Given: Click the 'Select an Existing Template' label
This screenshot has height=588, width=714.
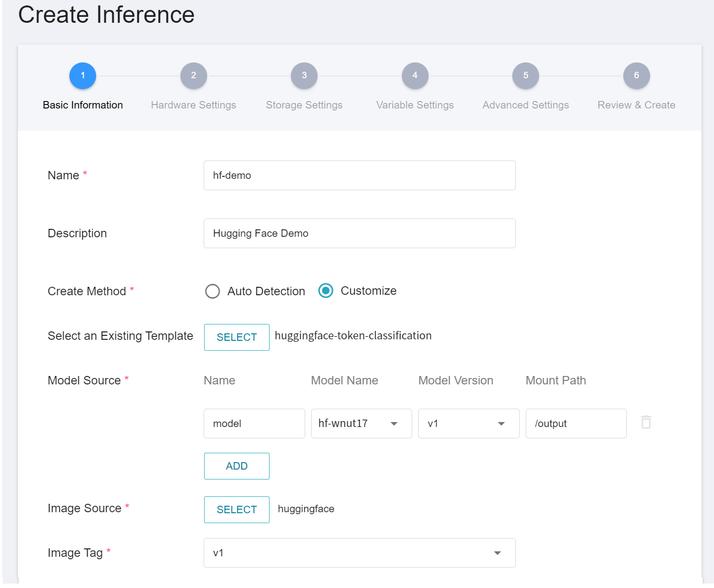Looking at the screenshot, I should [x=120, y=336].
